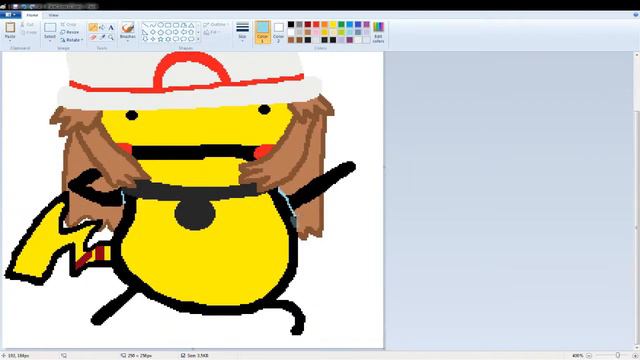Viewport: 640px width, 360px height.
Task: Open the shape Outline dropdown
Action: click(x=216, y=24)
